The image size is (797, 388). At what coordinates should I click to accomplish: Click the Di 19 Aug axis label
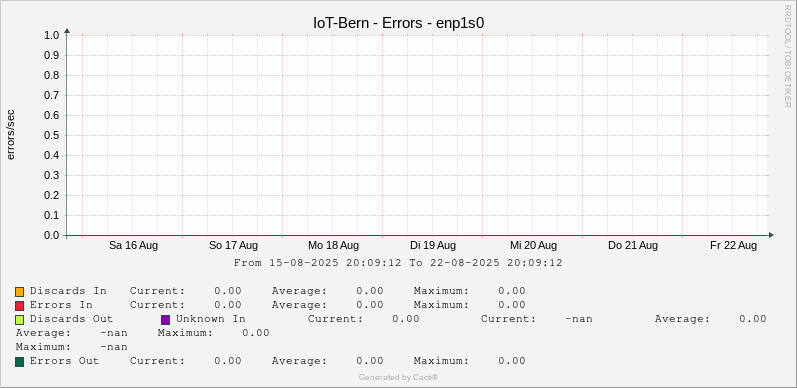pyautogui.click(x=433, y=246)
